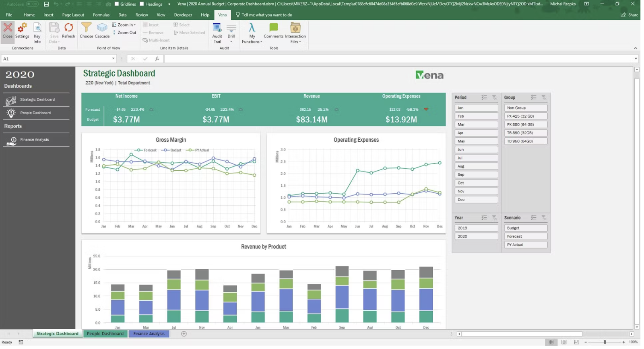Click the formula bar input
This screenshot has width=644, height=349.
pyautogui.click(x=398, y=59)
